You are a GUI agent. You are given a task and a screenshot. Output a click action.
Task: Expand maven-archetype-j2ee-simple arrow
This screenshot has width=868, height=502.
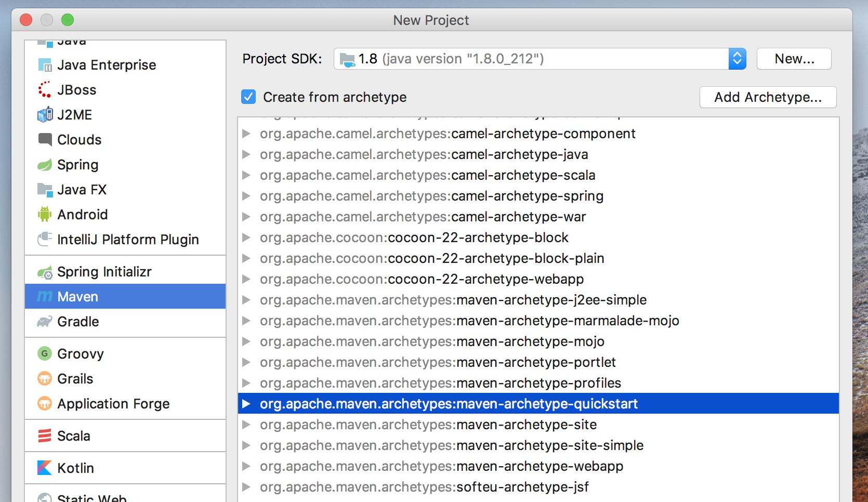(x=246, y=300)
